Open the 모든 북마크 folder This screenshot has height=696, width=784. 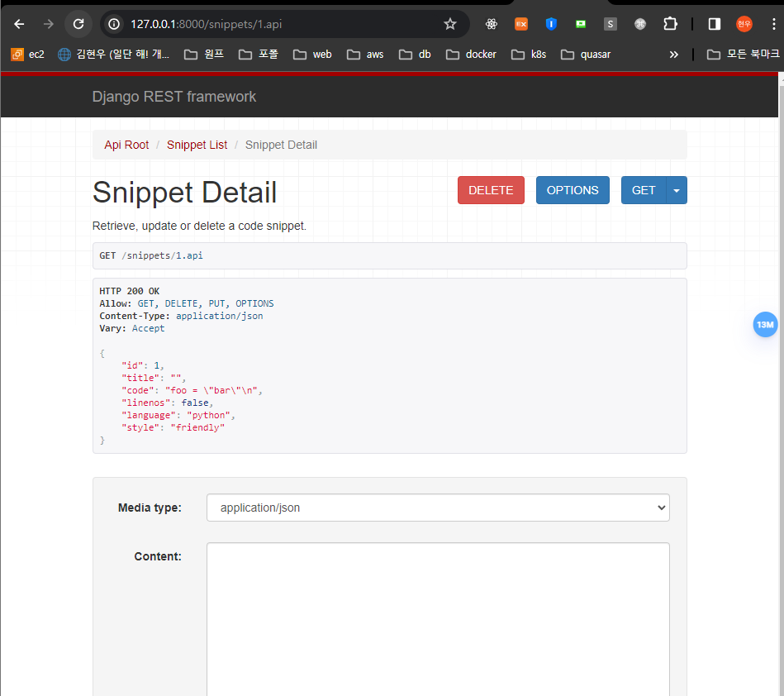(743, 54)
